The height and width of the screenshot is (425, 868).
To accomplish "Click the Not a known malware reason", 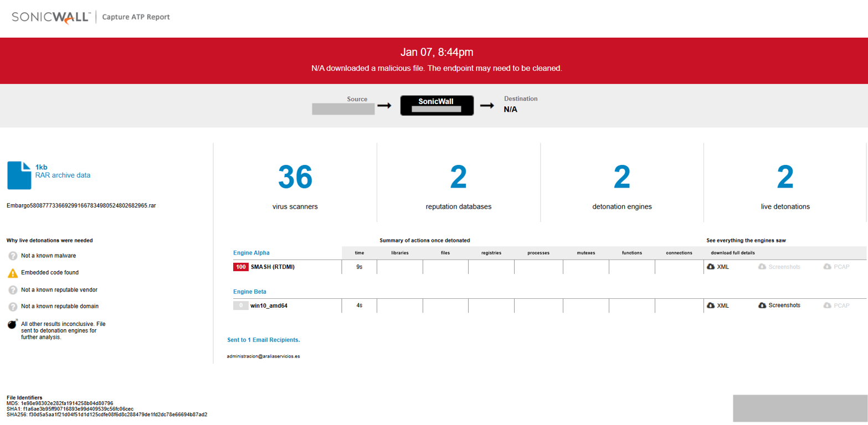I will (49, 256).
